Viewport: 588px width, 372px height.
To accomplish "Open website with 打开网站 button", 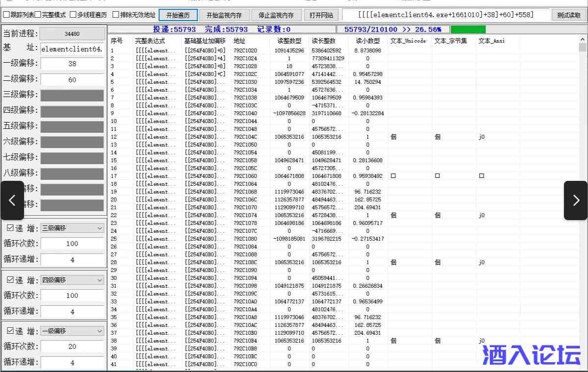I will pos(321,15).
